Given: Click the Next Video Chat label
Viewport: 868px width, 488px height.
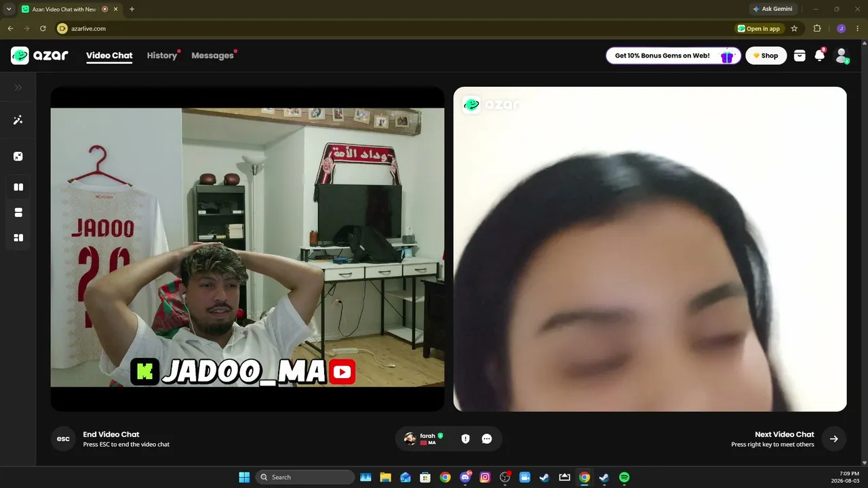Looking at the screenshot, I should tap(784, 434).
